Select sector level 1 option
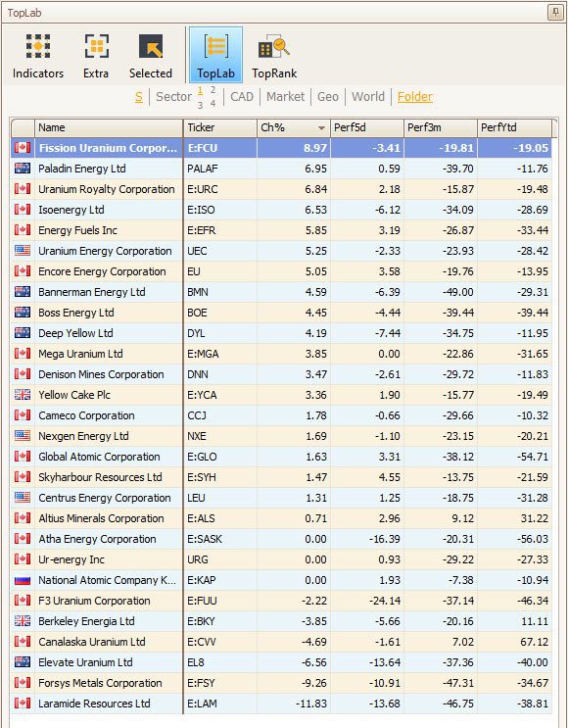Viewport: 568px width, 728px height. click(x=201, y=90)
